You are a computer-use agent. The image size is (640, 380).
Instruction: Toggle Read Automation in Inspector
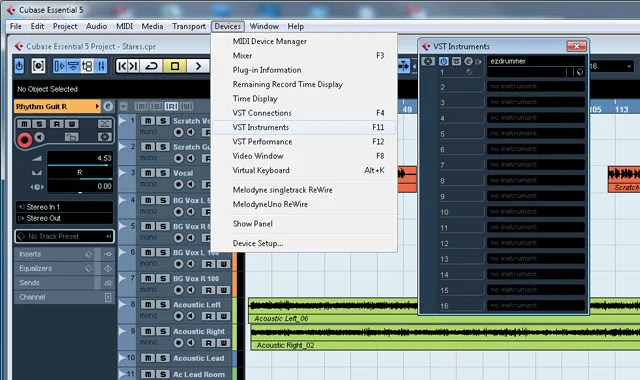coord(57,124)
